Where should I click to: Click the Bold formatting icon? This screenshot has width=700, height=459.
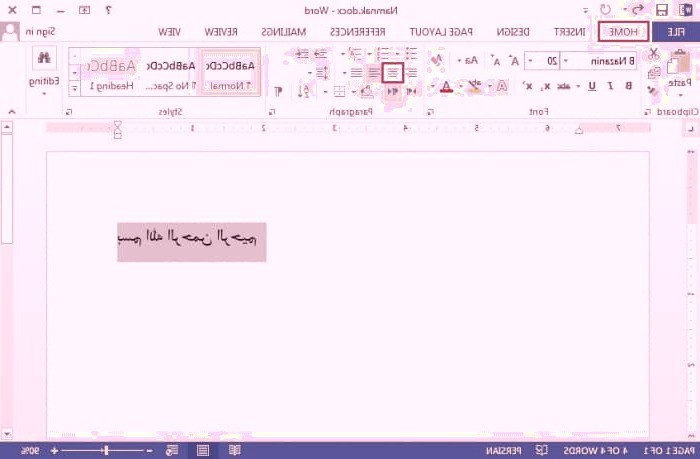pos(626,86)
